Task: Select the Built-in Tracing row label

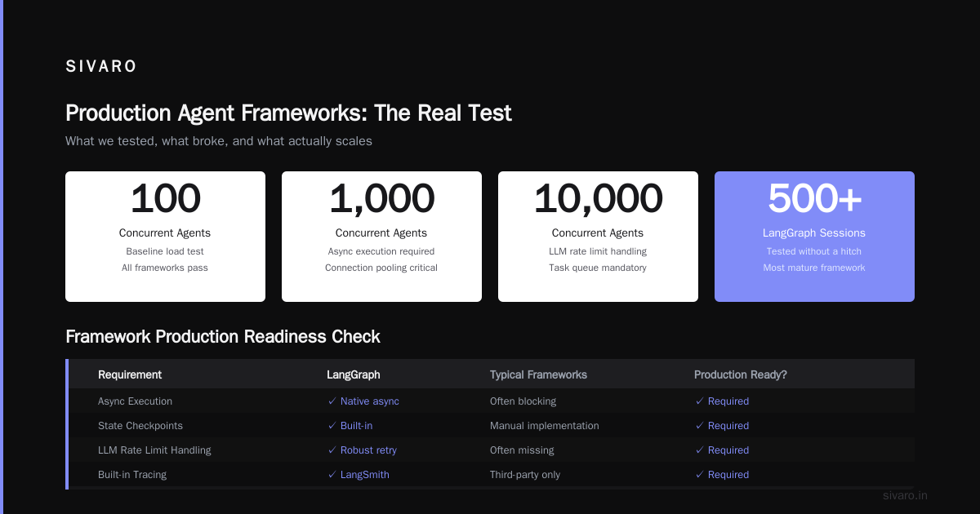Action: click(x=132, y=475)
